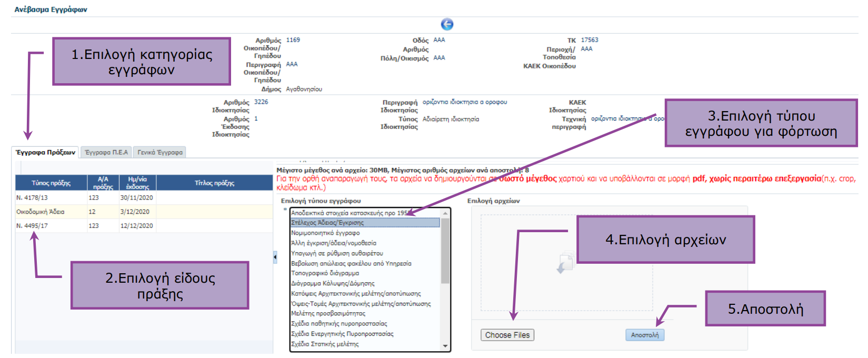Sort by Ημ/νία έκδοσης column header

point(137,183)
